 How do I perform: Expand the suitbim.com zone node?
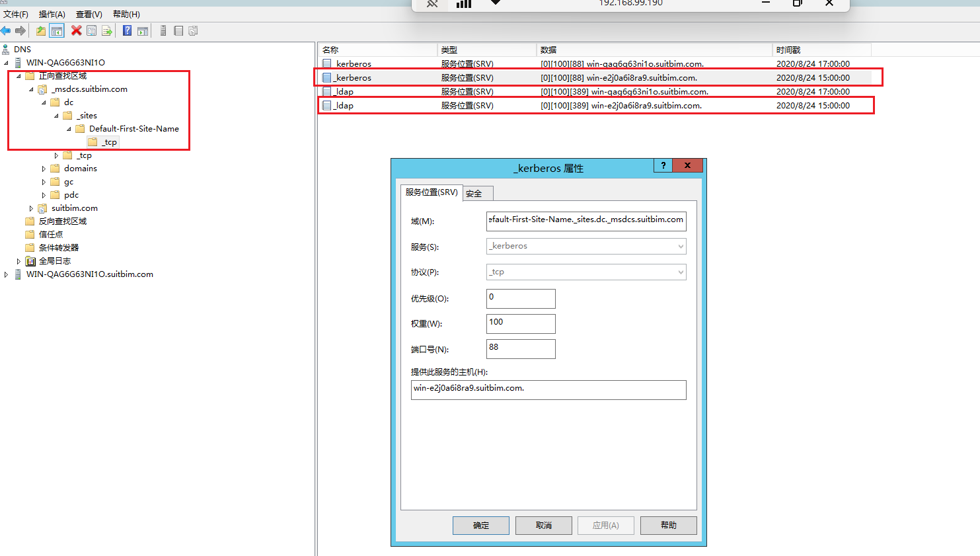[31, 208]
